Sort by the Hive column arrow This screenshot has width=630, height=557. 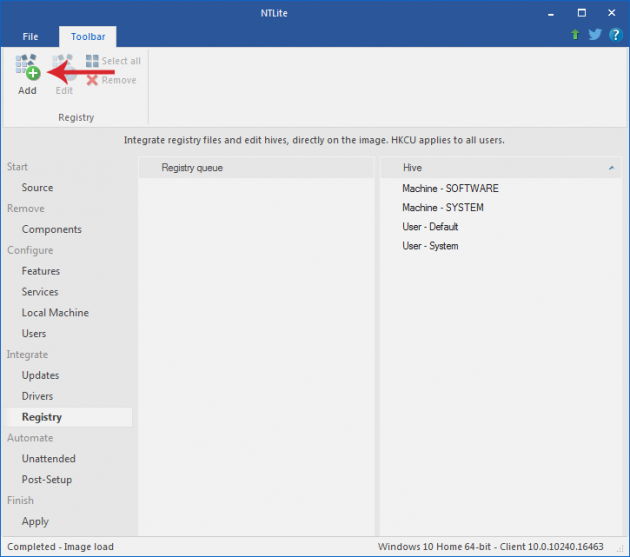point(611,168)
